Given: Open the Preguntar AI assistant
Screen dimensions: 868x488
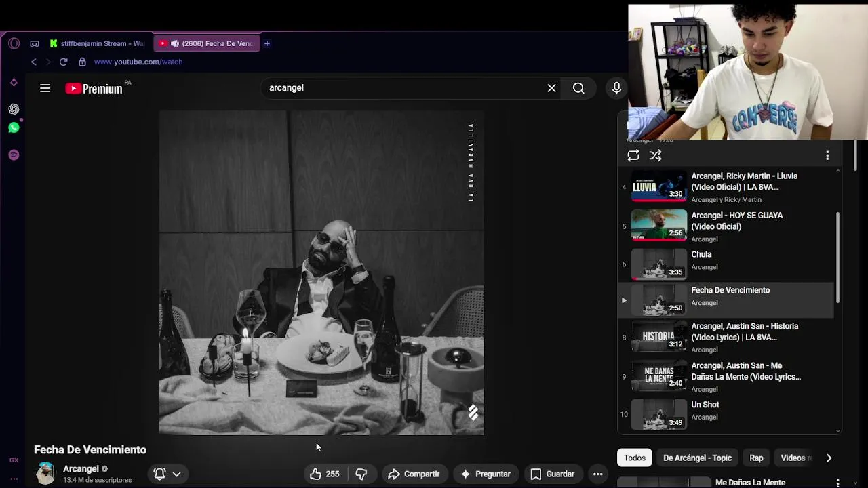Looking at the screenshot, I should pyautogui.click(x=485, y=474).
